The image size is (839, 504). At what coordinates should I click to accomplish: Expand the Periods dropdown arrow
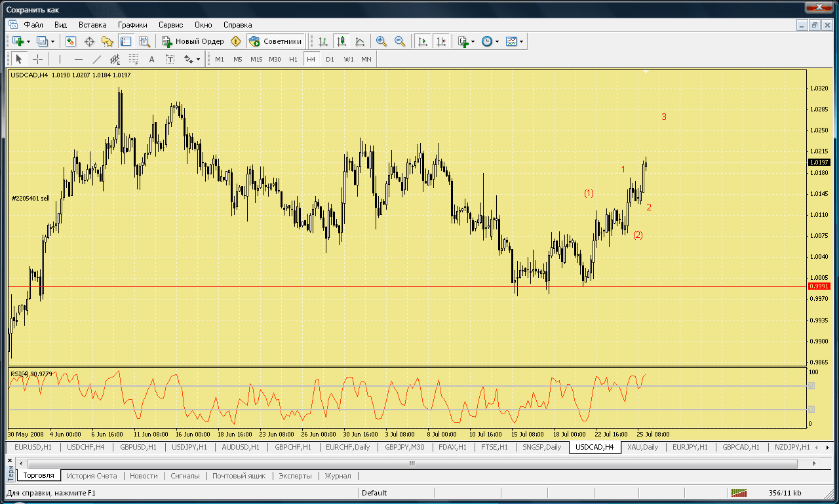pos(497,41)
